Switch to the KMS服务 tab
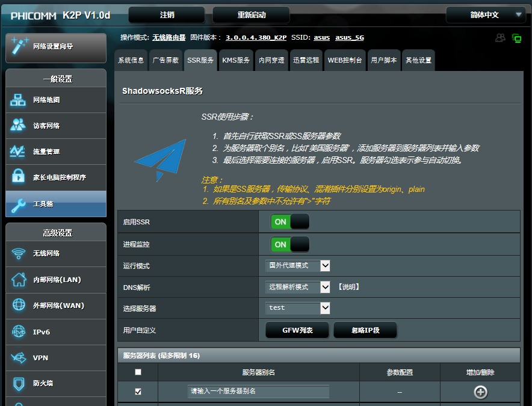Screen dimensions: 532x406 coord(236,60)
